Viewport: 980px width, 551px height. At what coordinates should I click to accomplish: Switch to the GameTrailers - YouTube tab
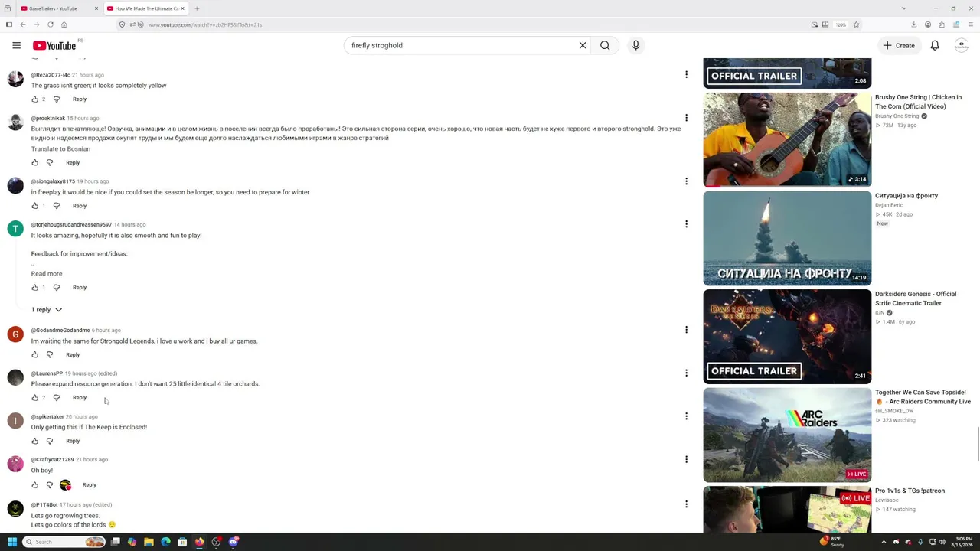point(59,8)
